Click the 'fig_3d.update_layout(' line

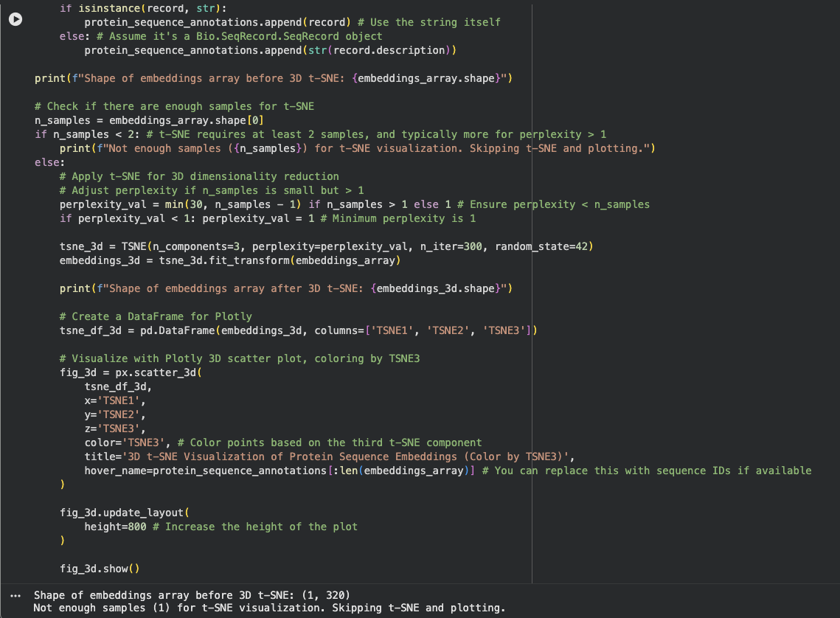(125, 513)
